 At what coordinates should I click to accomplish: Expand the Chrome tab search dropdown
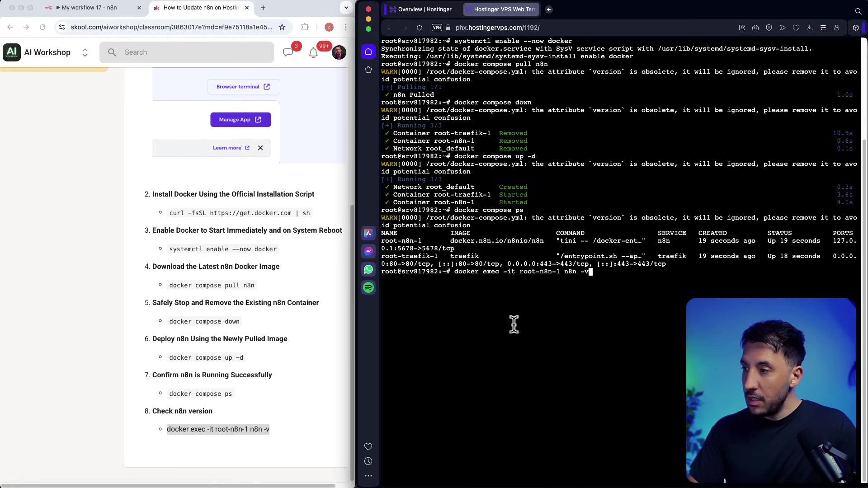346,8
